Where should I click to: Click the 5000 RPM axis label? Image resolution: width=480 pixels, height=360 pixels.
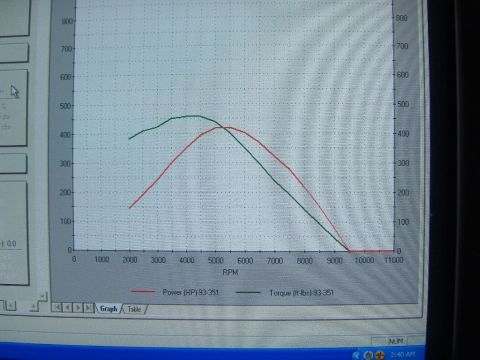coord(216,260)
